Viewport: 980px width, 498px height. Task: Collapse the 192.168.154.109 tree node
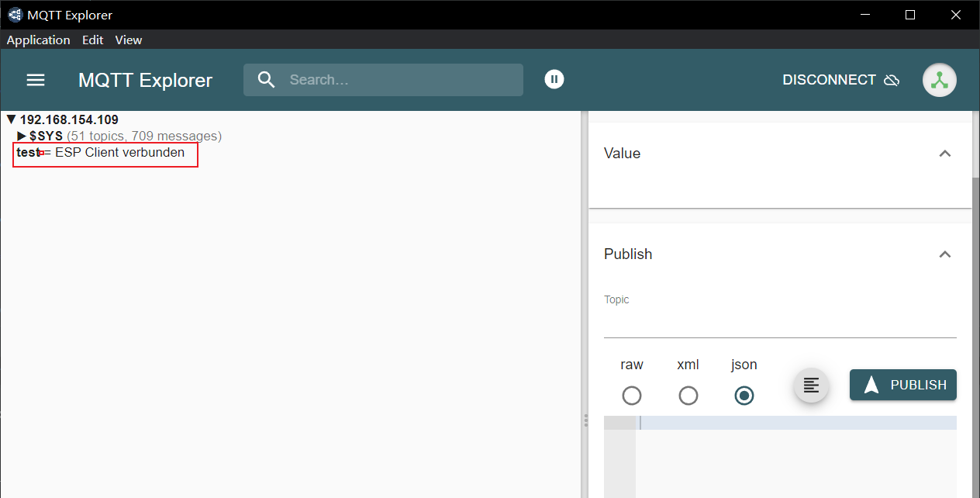point(11,120)
